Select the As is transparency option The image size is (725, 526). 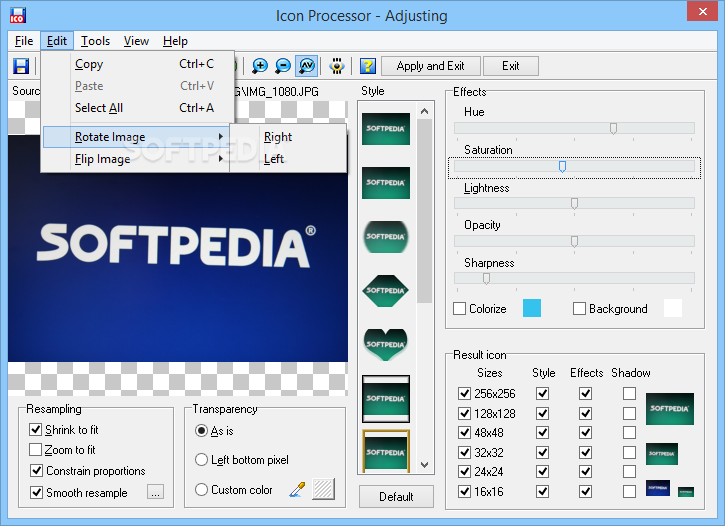click(x=201, y=431)
